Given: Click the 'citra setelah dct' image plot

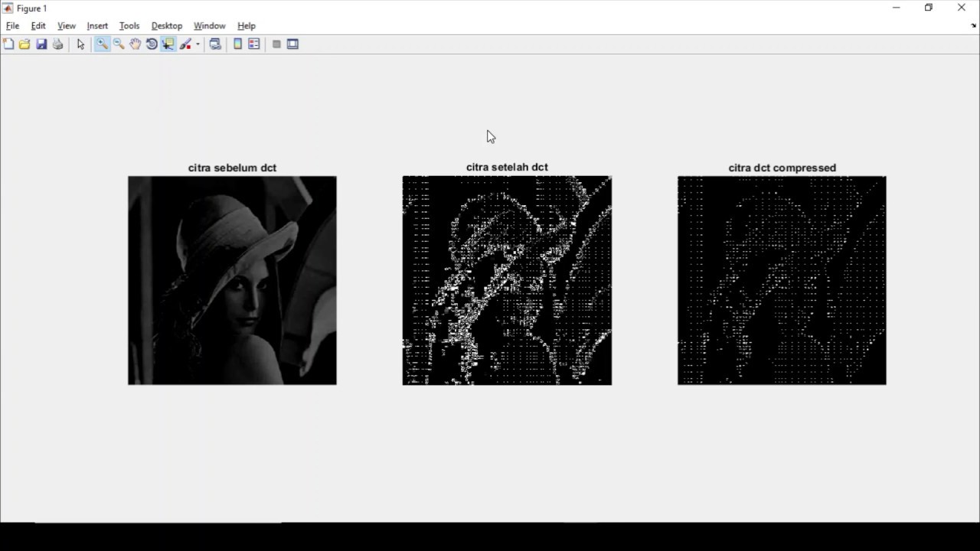Looking at the screenshot, I should 507,280.
